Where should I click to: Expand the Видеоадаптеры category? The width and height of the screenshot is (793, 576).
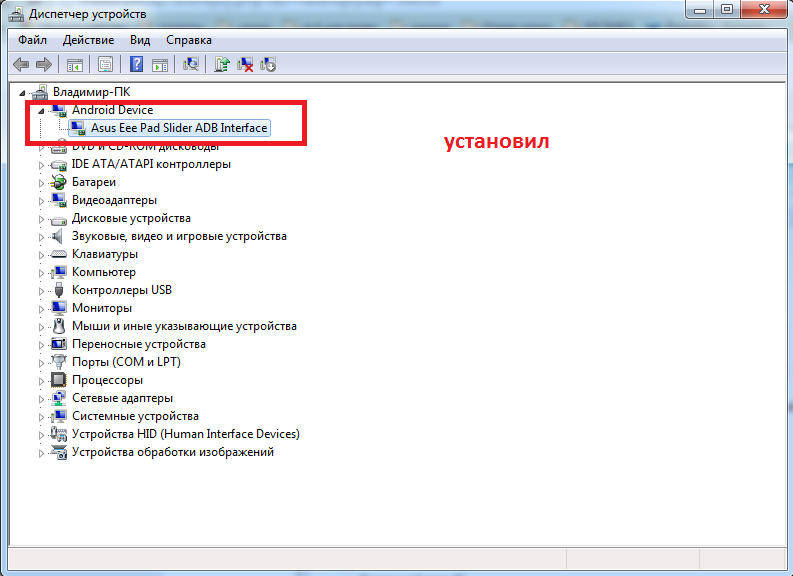pos(41,201)
